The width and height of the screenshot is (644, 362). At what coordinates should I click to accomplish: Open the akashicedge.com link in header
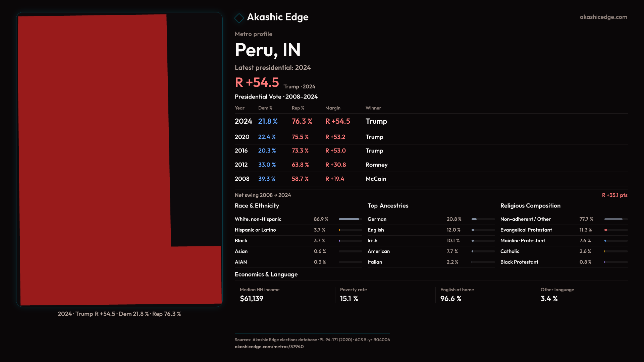[x=603, y=17]
